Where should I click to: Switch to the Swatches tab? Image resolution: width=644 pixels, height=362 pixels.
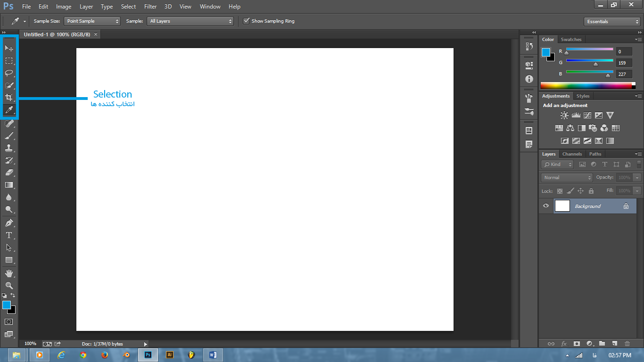[571, 40]
